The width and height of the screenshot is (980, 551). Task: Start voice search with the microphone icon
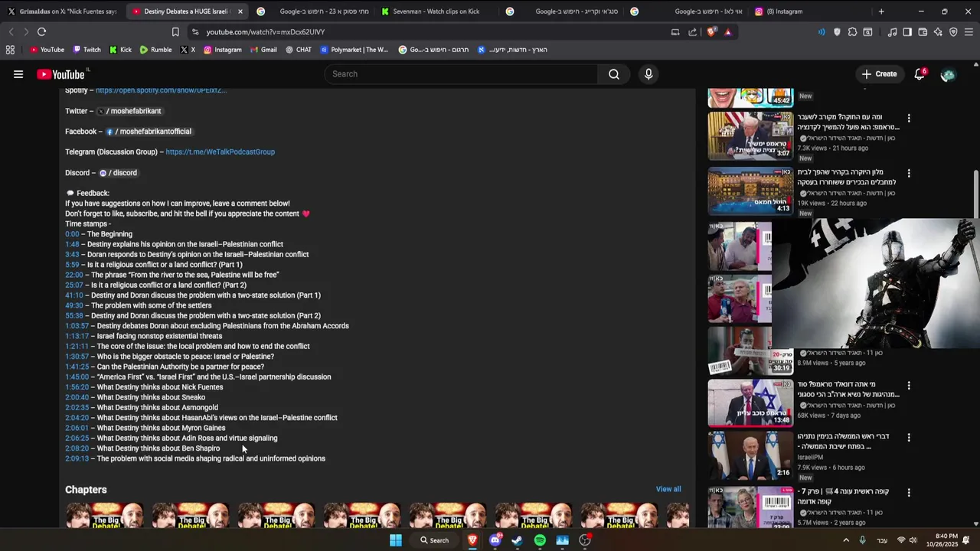pos(648,74)
